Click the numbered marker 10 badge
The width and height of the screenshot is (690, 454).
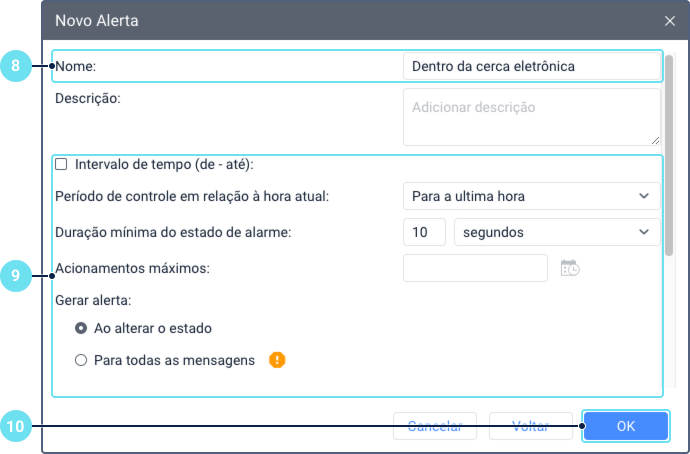(16, 426)
